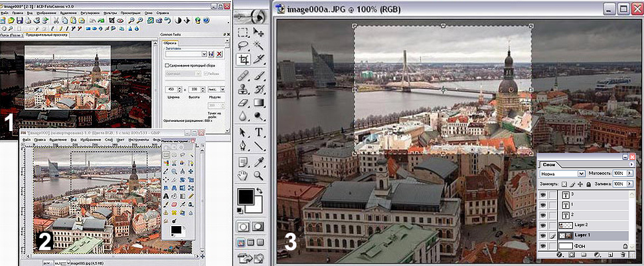This screenshot has width=644, height=266.
Task: Hide text layer 1 with eye icon
Action: (x=543, y=205)
